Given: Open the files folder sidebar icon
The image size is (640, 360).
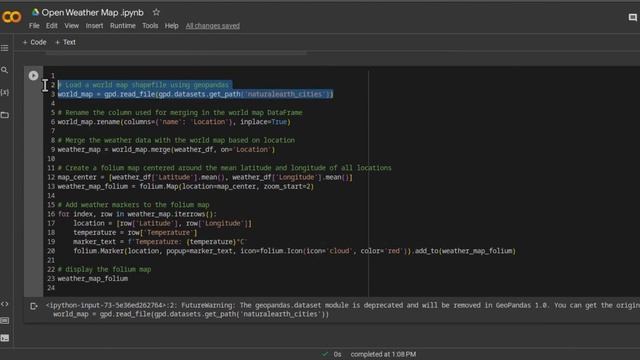Looking at the screenshot, I should click(5, 115).
